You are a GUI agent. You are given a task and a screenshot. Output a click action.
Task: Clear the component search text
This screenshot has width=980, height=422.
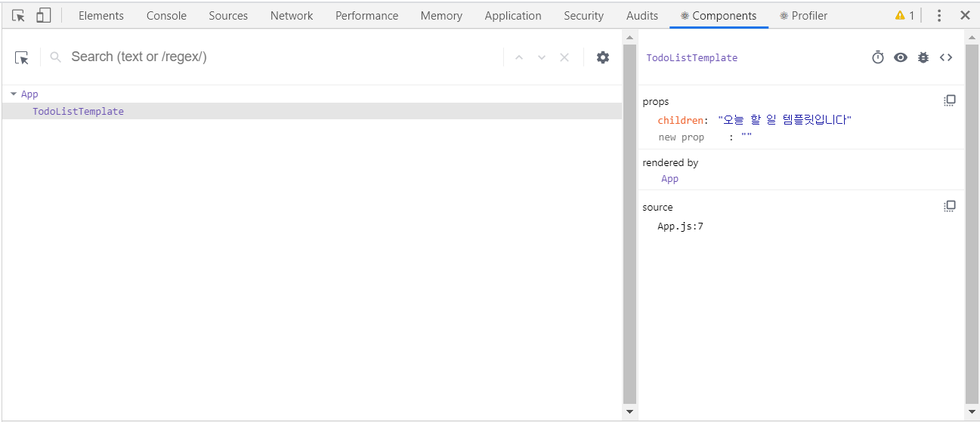pos(564,57)
